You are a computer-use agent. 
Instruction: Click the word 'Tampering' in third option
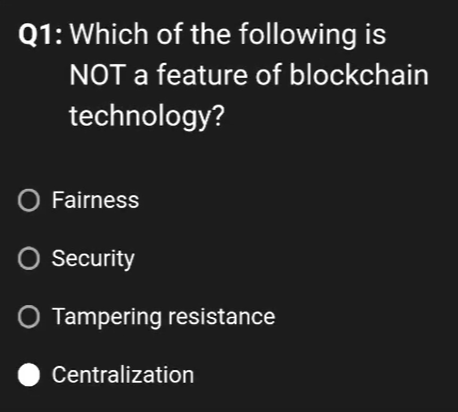107,318
